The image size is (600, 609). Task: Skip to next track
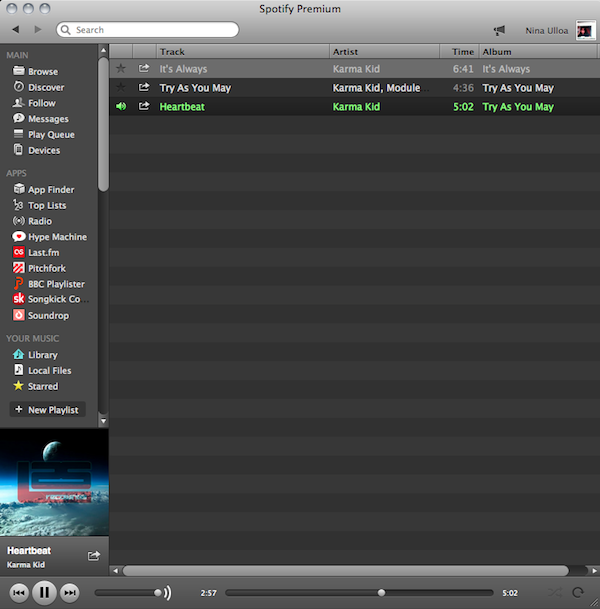point(70,593)
